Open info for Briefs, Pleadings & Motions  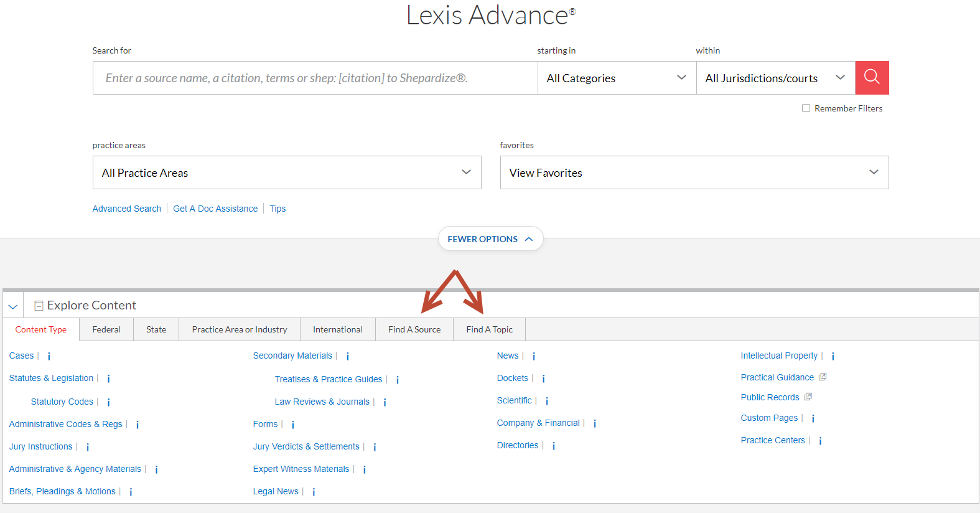[x=131, y=492]
